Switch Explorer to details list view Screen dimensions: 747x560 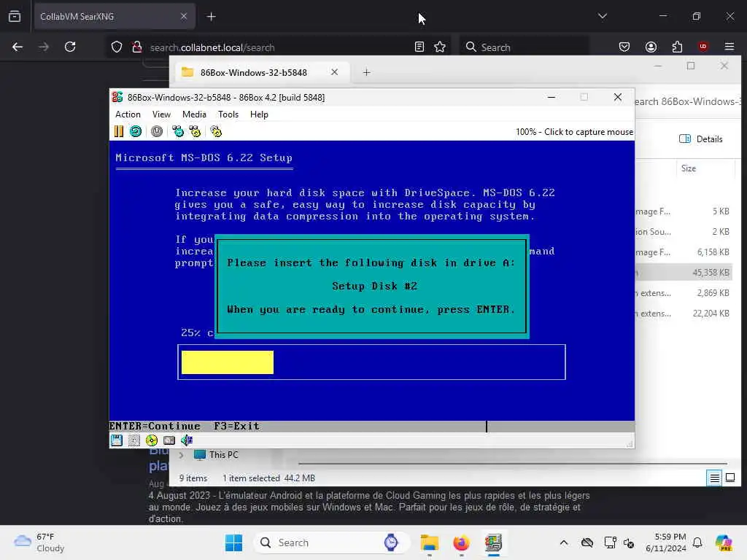click(715, 478)
